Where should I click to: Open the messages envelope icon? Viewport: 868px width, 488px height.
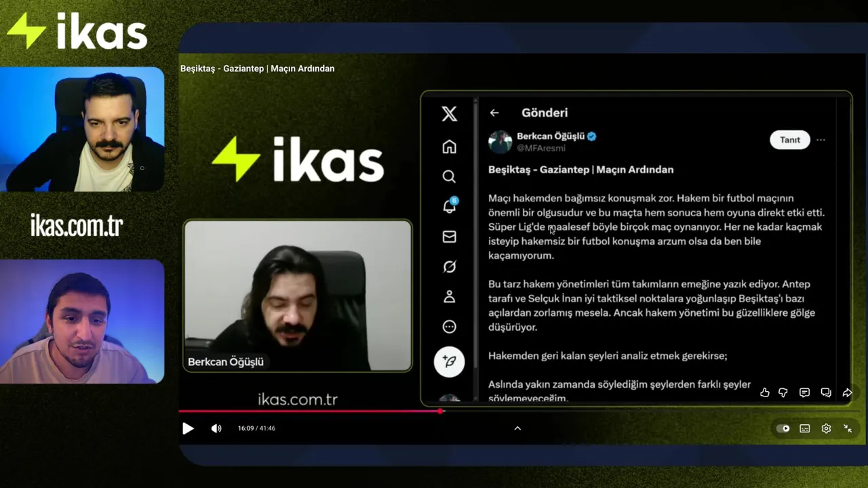[x=449, y=237]
